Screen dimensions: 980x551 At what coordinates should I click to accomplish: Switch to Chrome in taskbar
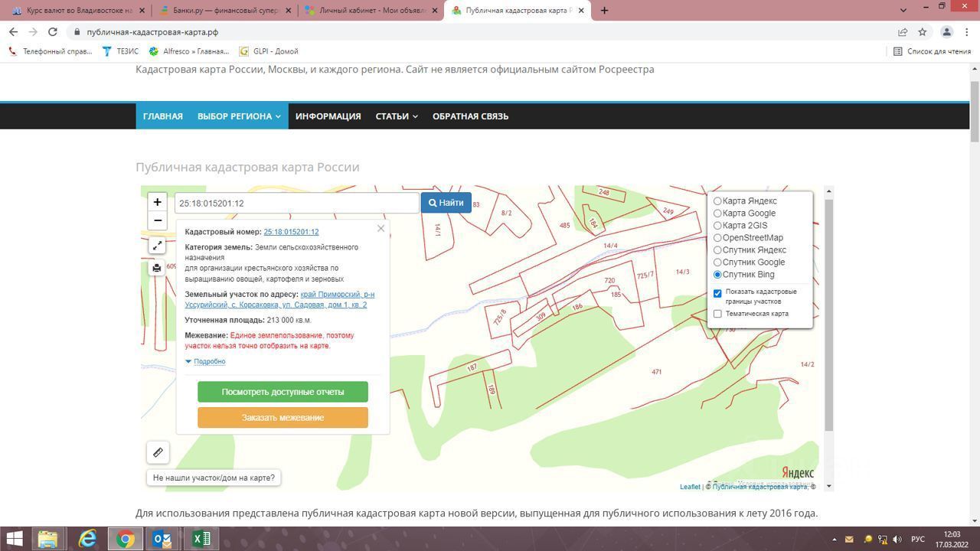pyautogui.click(x=126, y=539)
